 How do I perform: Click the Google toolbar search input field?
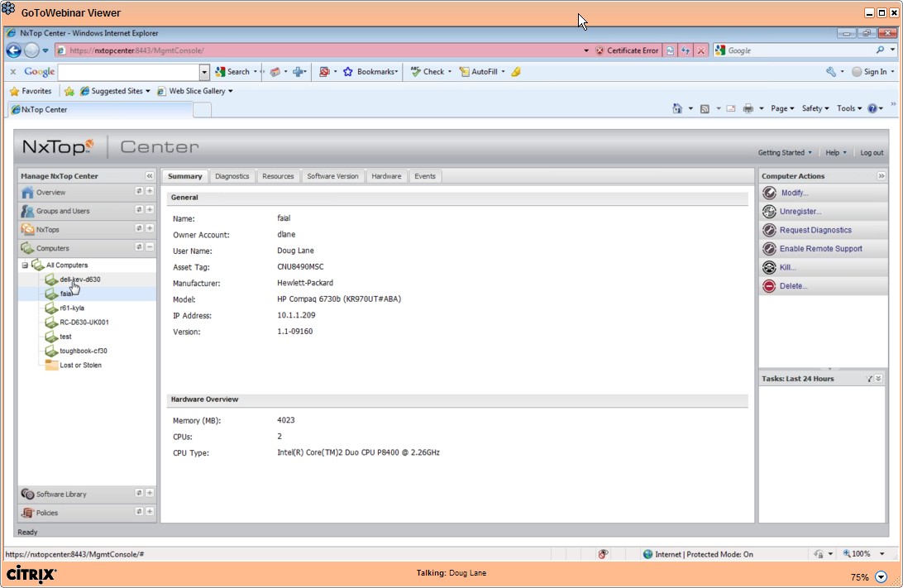(x=129, y=72)
